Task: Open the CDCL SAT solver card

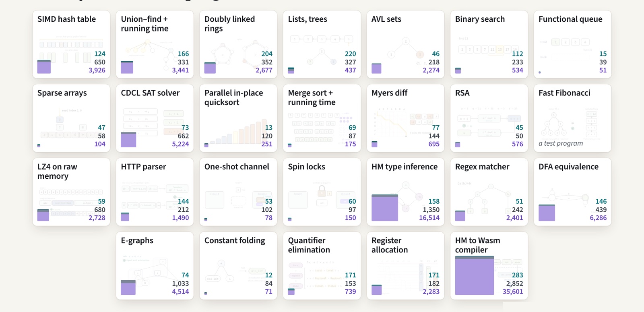Action: (x=155, y=118)
